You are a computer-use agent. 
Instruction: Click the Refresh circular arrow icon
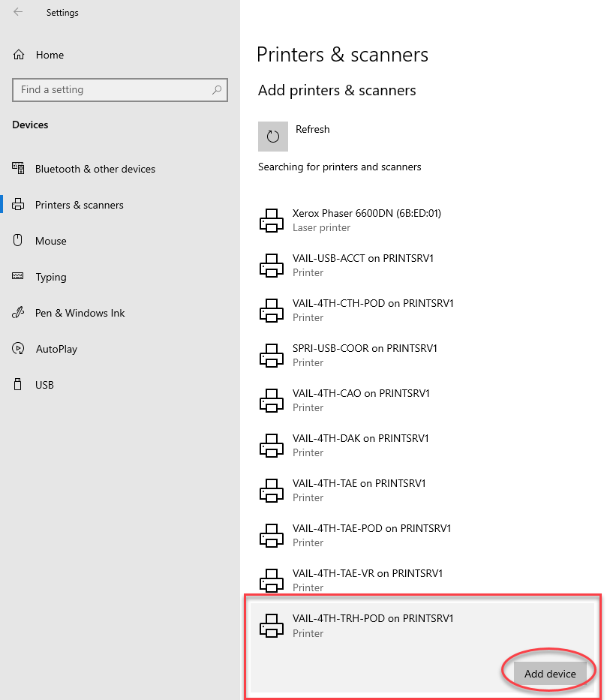[x=273, y=137]
